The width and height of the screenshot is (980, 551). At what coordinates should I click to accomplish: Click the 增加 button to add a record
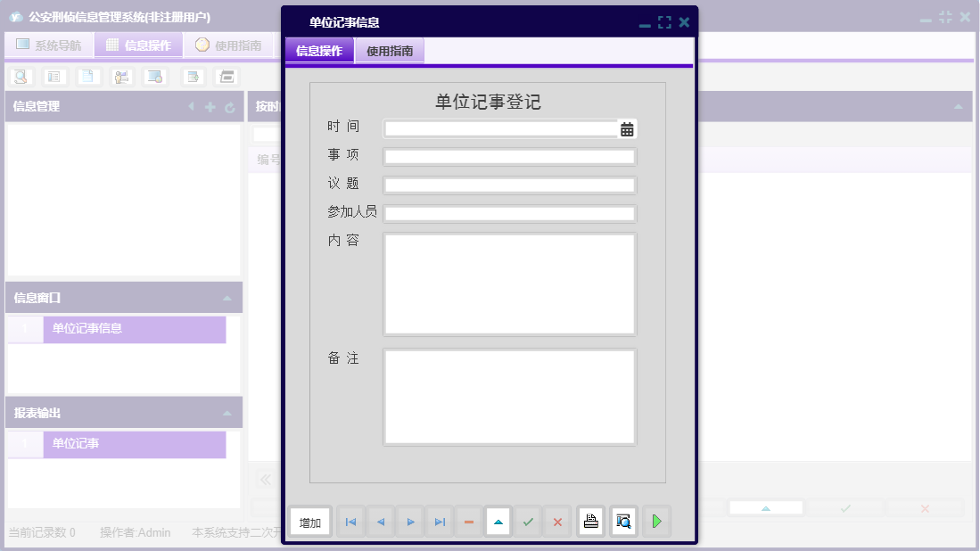point(309,522)
